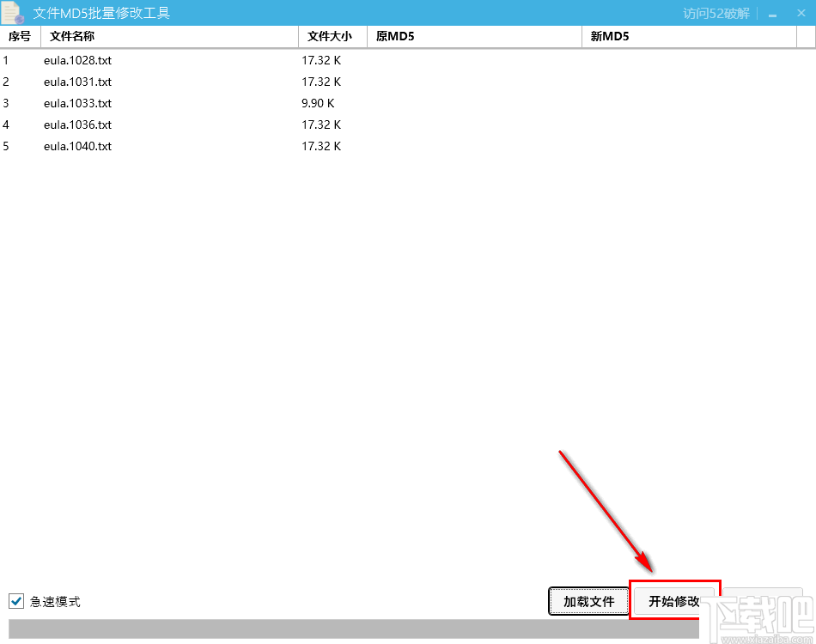The width and height of the screenshot is (816, 644).
Task: Sort by the 文件名称 column header
Action: tap(170, 36)
